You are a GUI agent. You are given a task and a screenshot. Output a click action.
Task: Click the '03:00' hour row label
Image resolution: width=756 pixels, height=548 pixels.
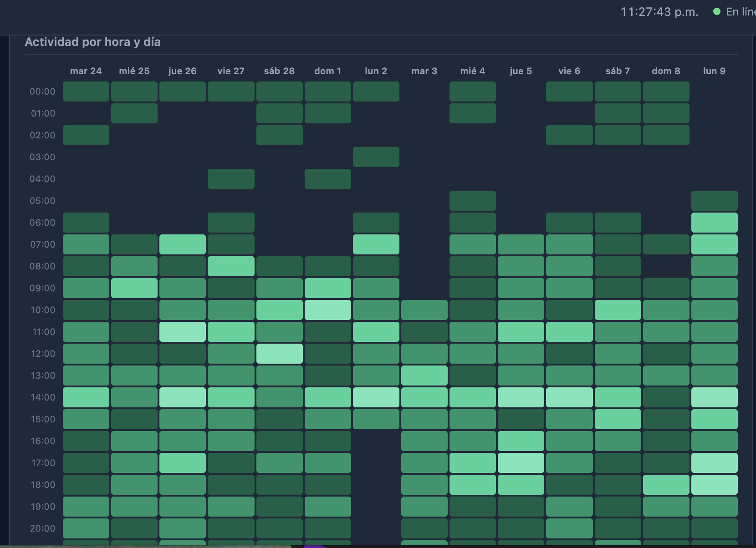42,157
